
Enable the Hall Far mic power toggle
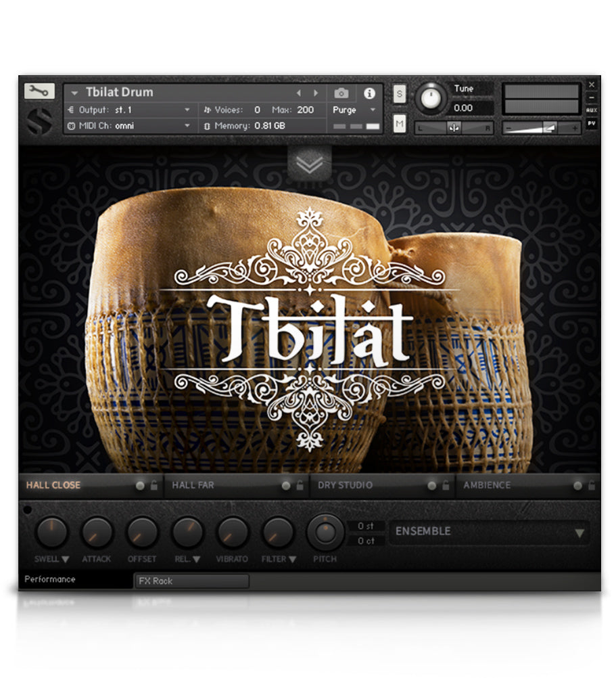pos(287,485)
